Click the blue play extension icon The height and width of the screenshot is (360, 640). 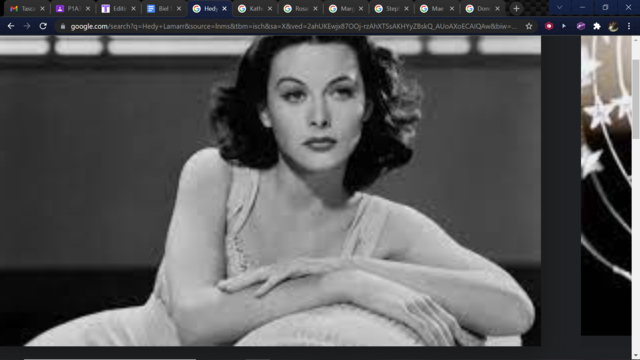point(564,26)
